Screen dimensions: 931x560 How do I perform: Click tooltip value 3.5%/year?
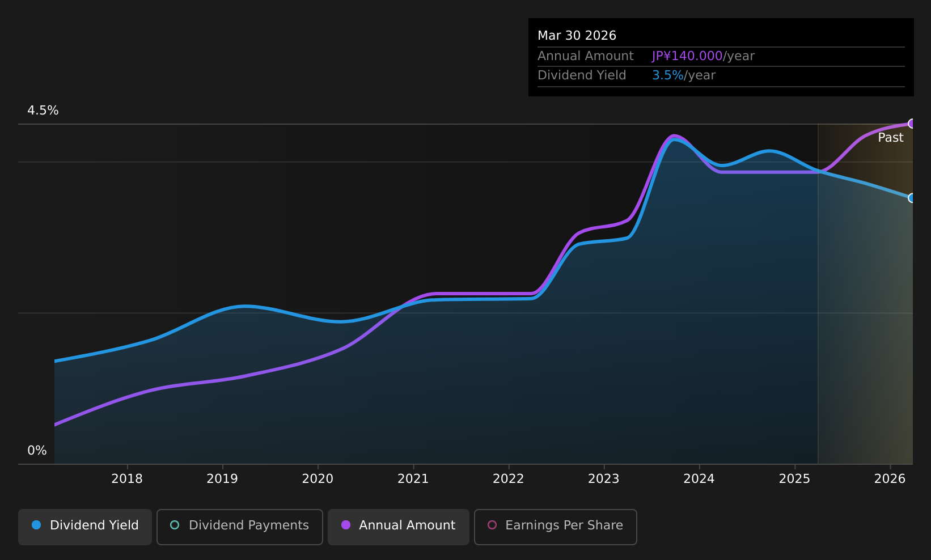tap(684, 75)
